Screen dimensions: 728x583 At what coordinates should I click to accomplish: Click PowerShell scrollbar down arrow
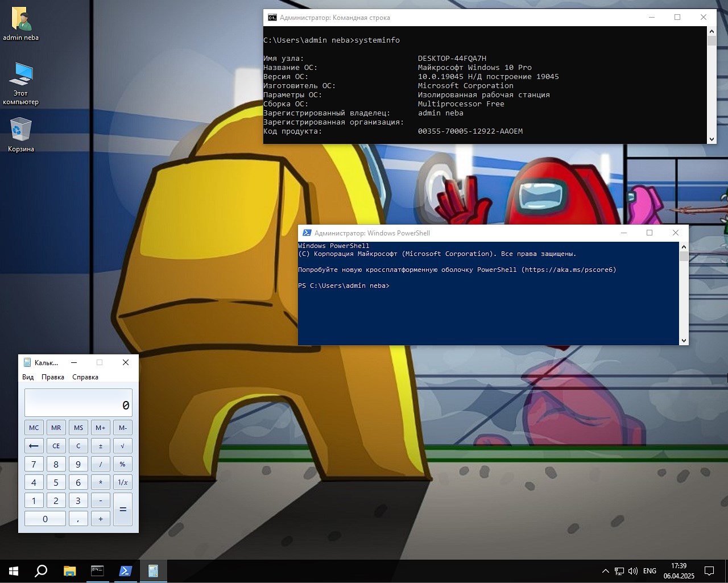coord(684,340)
